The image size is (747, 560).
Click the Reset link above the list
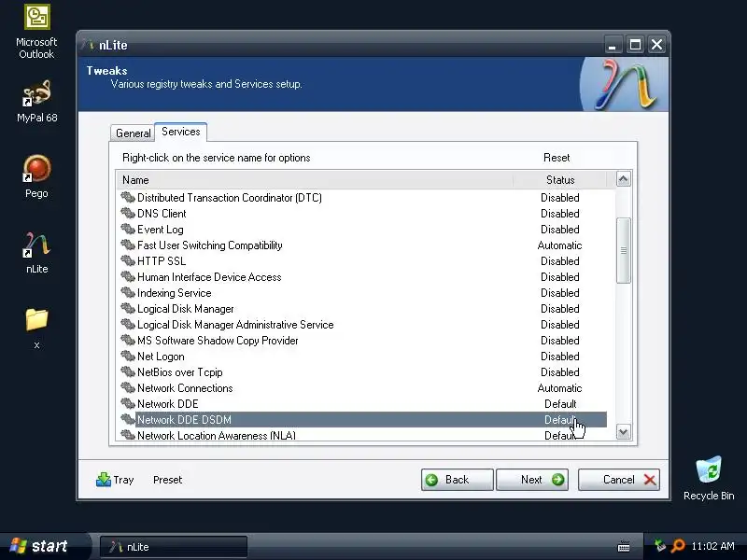[x=557, y=158]
